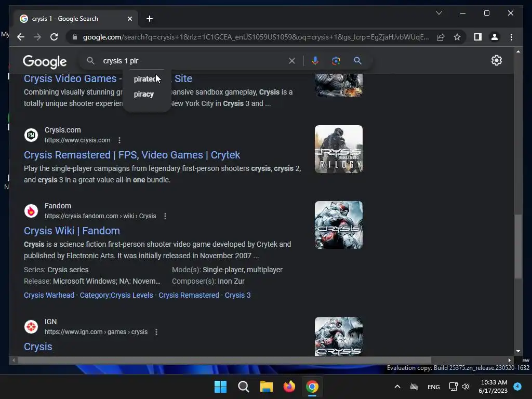This screenshot has height=399, width=532.
Task: Submit search with the blue magnifier
Action: 357,61
